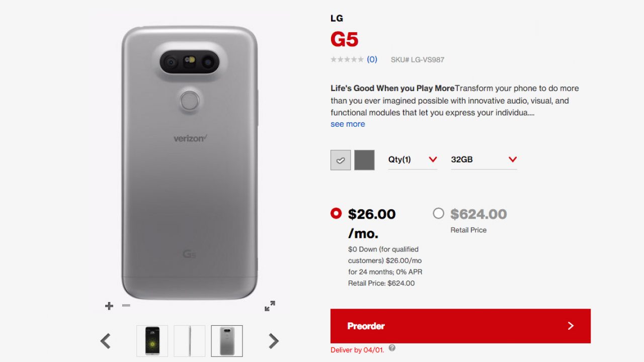Go to previous image with left arrow
The height and width of the screenshot is (362, 644).
pyautogui.click(x=106, y=341)
